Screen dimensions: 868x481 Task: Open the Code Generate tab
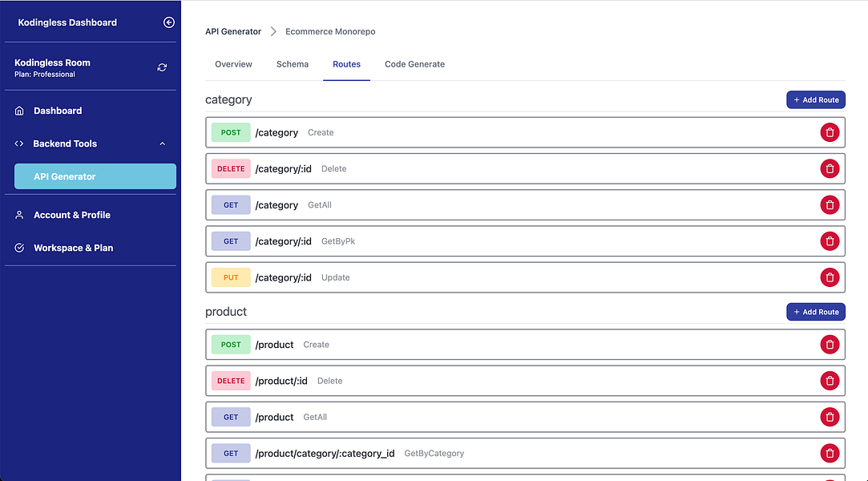click(414, 64)
